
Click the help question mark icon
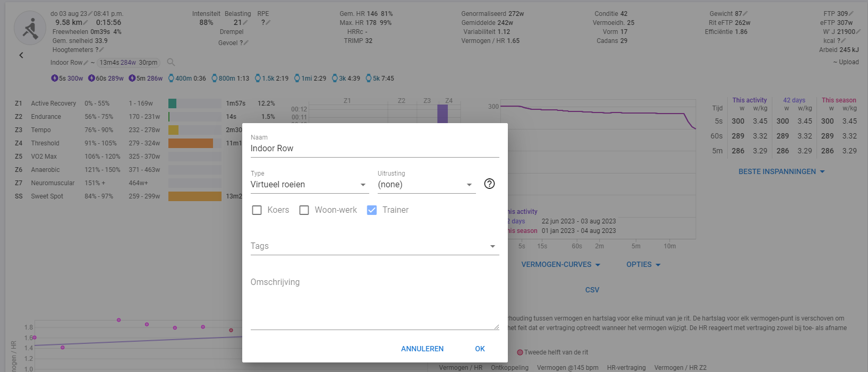point(489,184)
